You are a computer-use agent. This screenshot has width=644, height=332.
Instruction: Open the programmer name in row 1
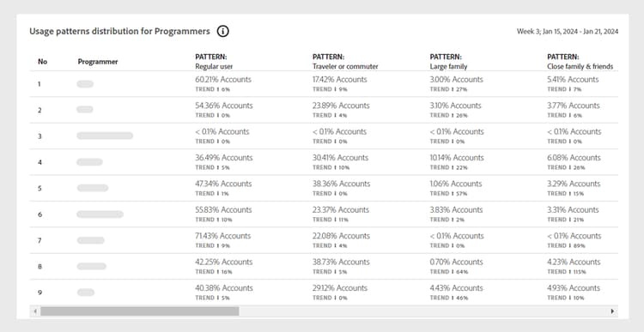tap(85, 84)
